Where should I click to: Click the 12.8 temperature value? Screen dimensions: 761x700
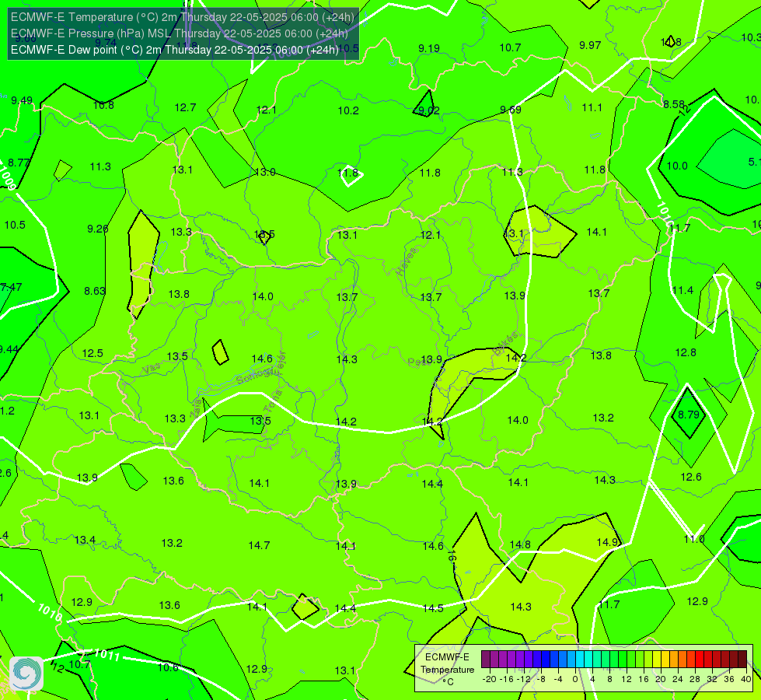coord(686,352)
